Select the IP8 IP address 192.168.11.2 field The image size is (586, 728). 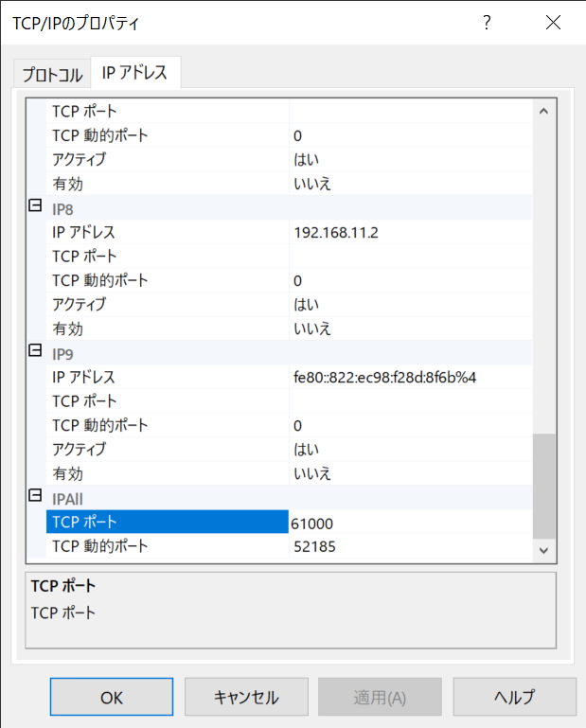pyautogui.click(x=407, y=232)
